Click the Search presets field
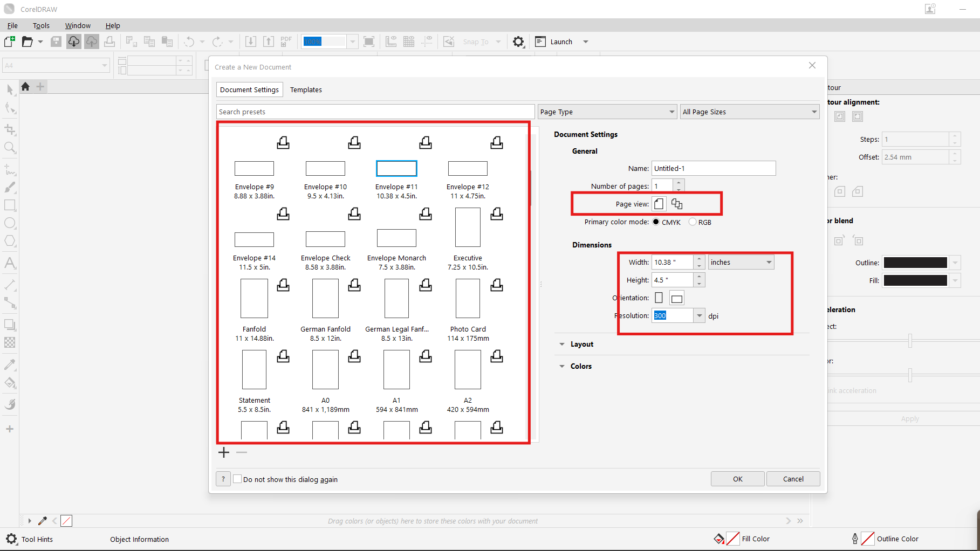 [375, 112]
